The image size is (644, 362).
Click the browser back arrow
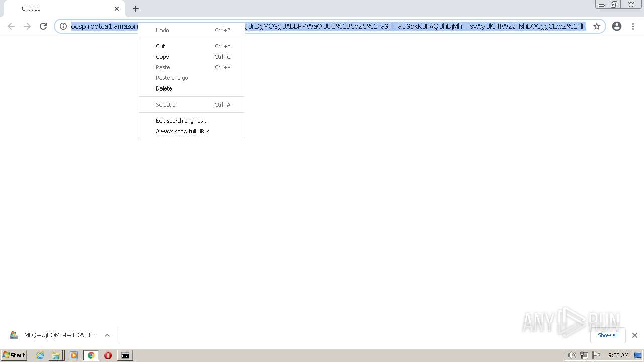(11, 26)
